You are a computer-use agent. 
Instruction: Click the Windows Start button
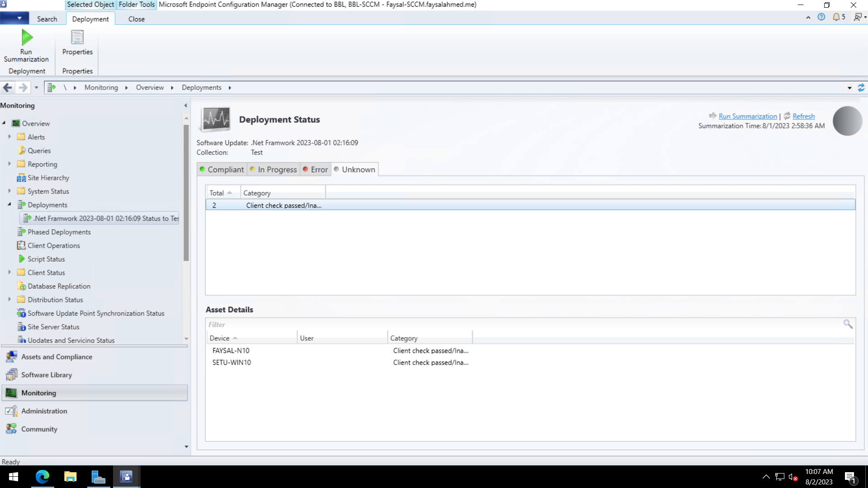14,476
